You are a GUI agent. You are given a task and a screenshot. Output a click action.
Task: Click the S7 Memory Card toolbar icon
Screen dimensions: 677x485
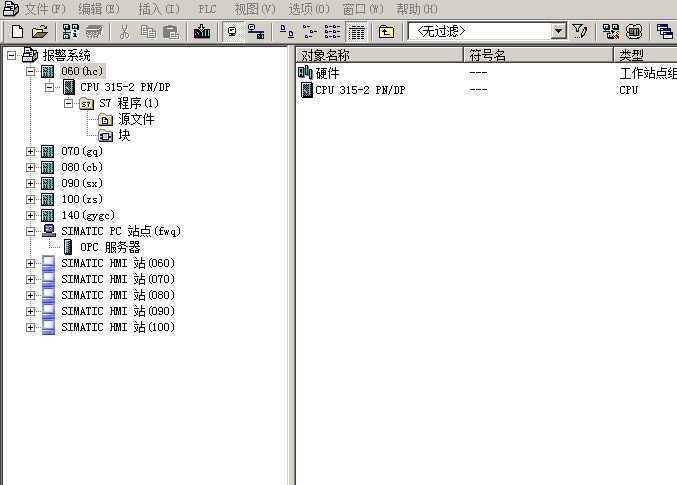[94, 32]
